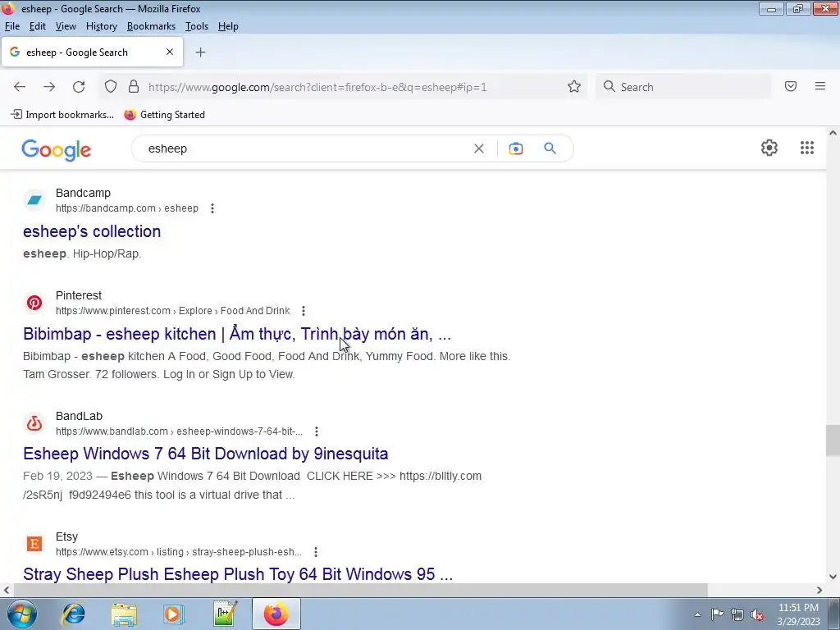Image resolution: width=840 pixels, height=630 pixels.
Task: Open Bibimbap esheep kitchen result
Action: click(x=237, y=334)
